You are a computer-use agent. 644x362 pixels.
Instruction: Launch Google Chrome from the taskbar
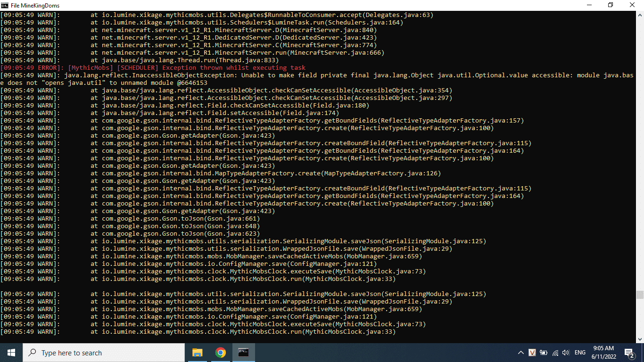click(x=220, y=353)
